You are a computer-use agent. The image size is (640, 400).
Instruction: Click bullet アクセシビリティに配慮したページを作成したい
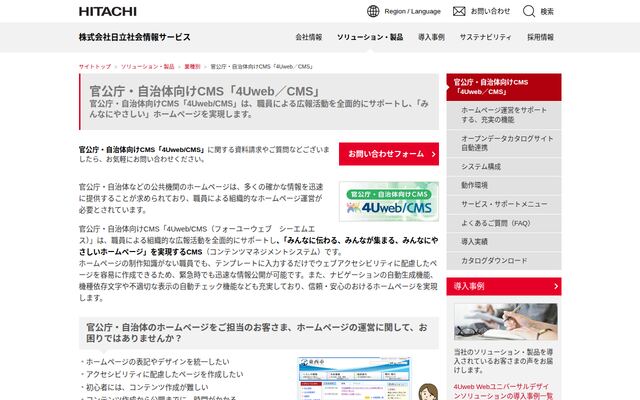click(x=162, y=374)
